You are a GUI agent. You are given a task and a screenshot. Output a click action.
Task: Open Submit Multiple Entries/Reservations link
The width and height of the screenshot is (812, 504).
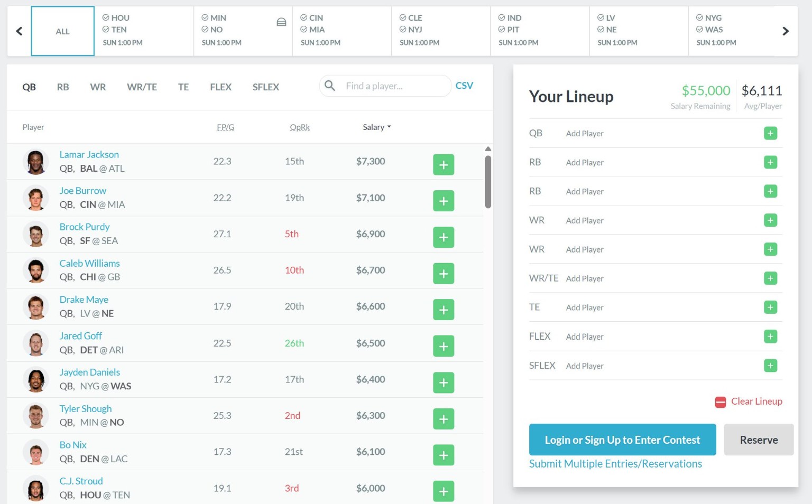pyautogui.click(x=615, y=464)
